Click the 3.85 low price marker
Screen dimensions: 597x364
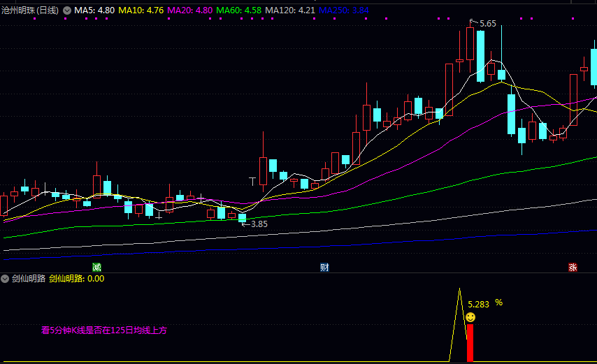coord(258,224)
